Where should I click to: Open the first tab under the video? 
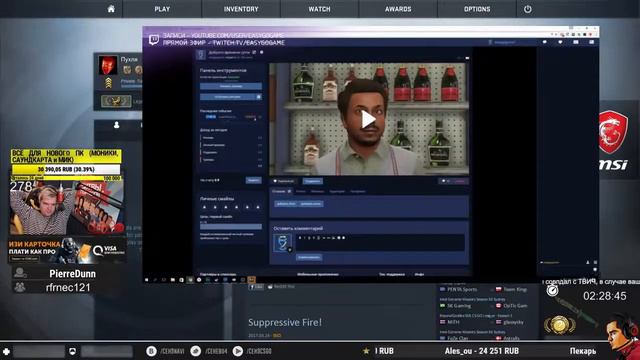[x=282, y=191]
